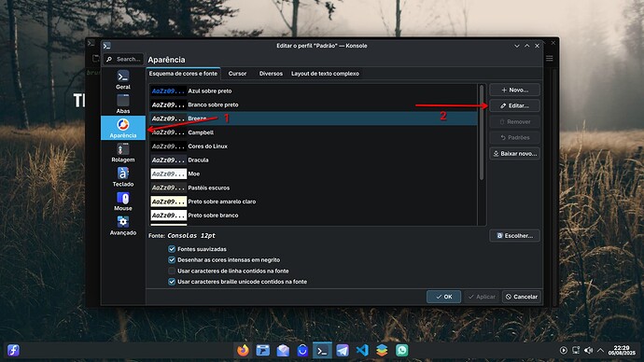Expand the system tray hidden icons arrow

600,350
